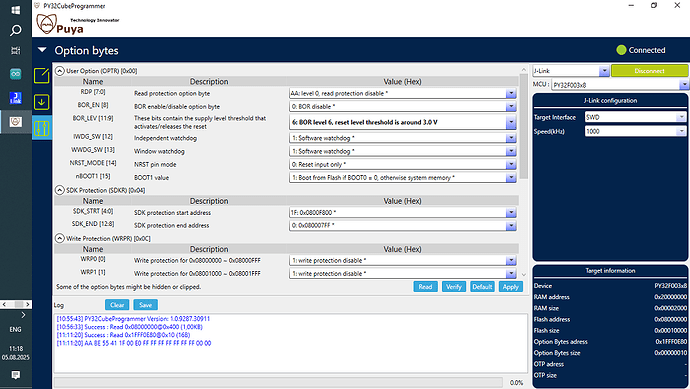
Task: Click the Puya logo
Action: point(60,24)
